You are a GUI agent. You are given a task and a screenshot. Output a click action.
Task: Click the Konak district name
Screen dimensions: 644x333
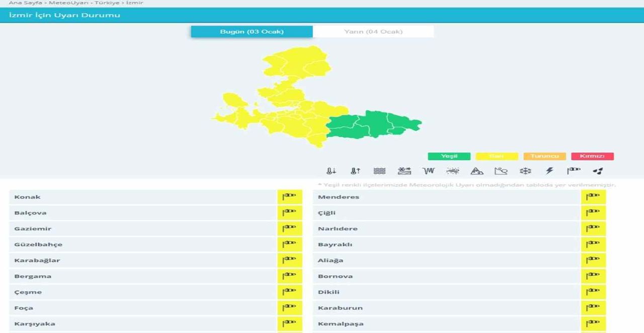[27, 197]
